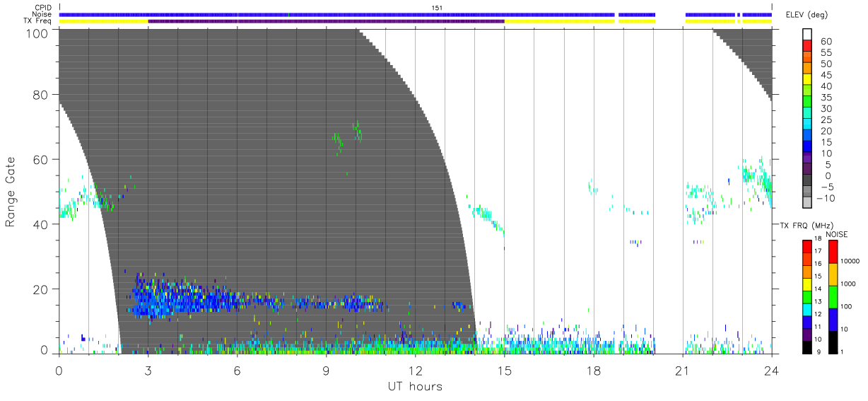Click the NOISE legend title
This screenshot has width=868, height=401.
(838, 234)
